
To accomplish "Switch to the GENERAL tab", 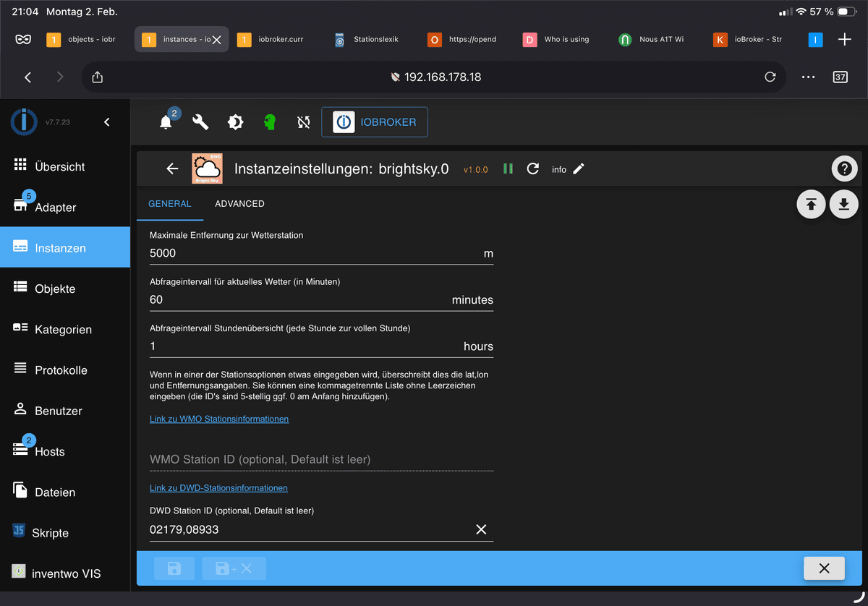I will [170, 204].
